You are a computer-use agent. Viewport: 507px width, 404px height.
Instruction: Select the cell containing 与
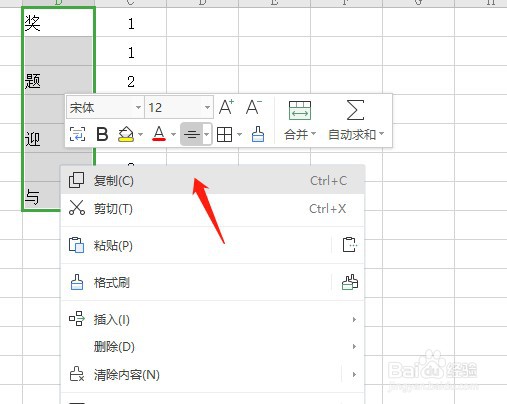coord(42,196)
